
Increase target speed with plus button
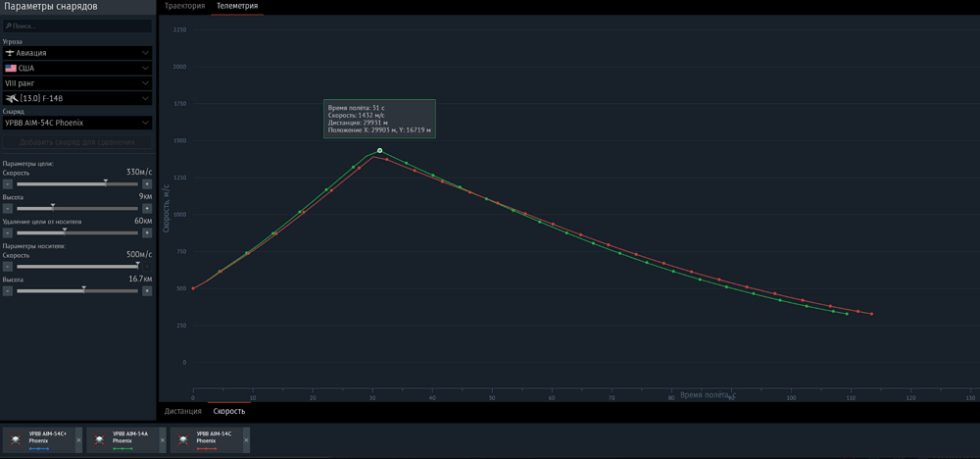click(147, 183)
